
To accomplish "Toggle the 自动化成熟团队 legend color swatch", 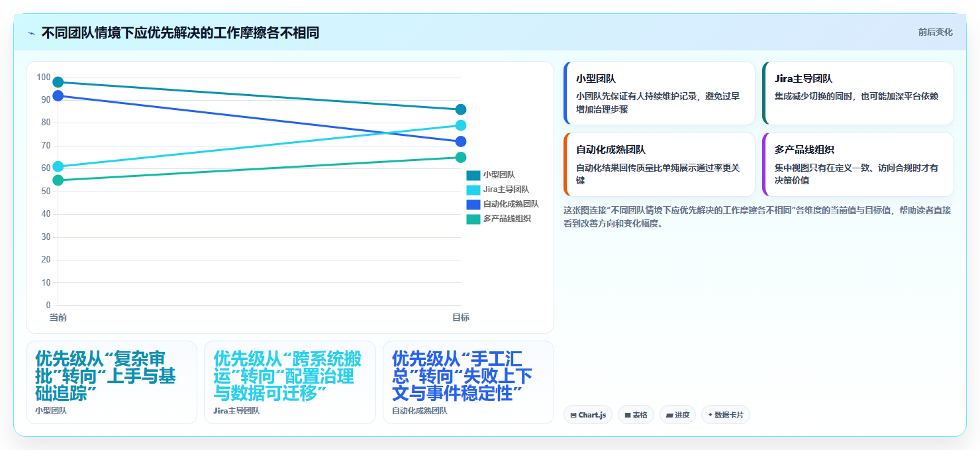I will pos(473,204).
